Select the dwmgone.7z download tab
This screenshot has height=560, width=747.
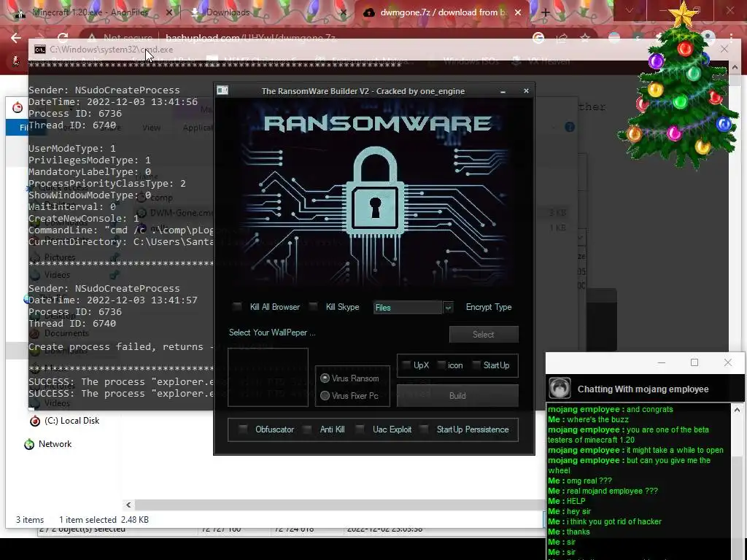[x=441, y=12]
